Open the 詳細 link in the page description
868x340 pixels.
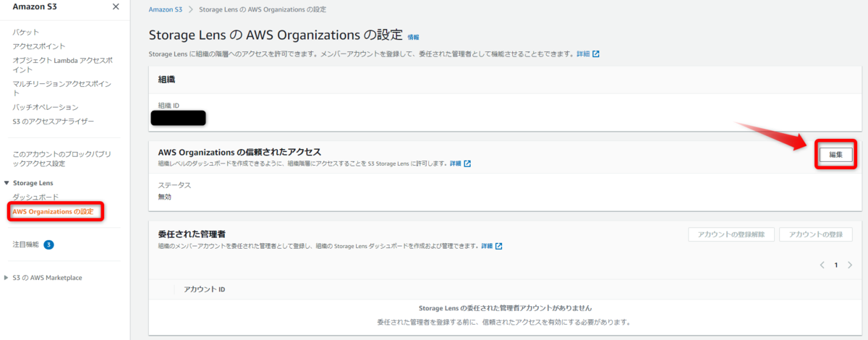pyautogui.click(x=583, y=54)
